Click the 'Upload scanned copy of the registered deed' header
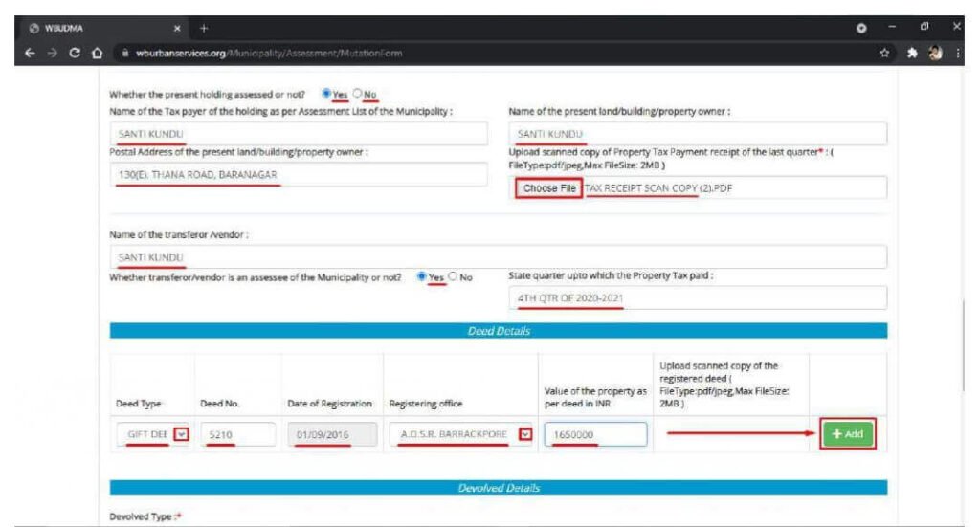 [725, 384]
